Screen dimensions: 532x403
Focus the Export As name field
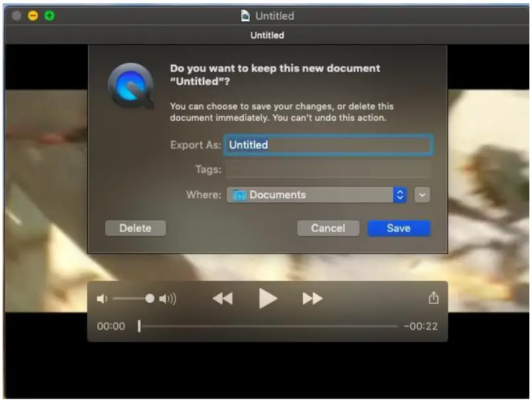(328, 145)
